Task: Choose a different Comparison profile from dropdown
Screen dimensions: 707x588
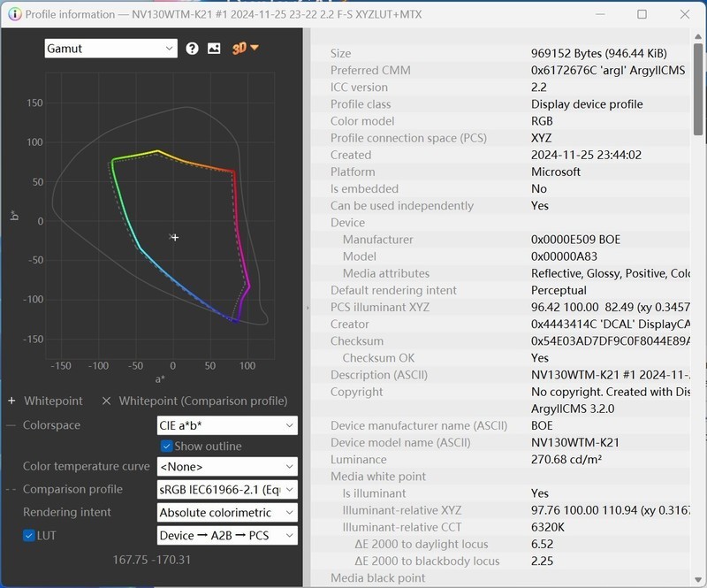Action: [227, 489]
